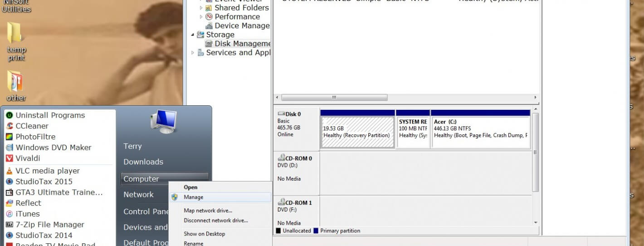Screen dimensions: 644x246
Task: Click the CD-ROM 1 DVD (F:) label
Action: pyautogui.click(x=297, y=211)
